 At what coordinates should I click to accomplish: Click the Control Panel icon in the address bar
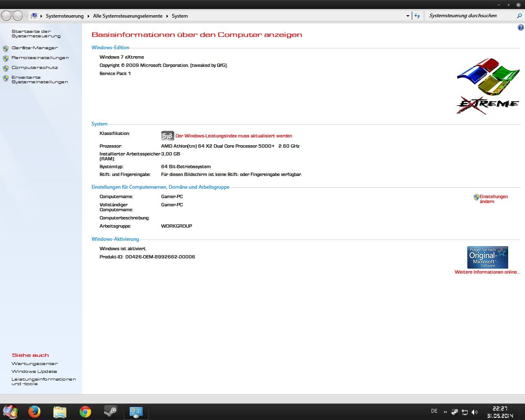pyautogui.click(x=34, y=16)
